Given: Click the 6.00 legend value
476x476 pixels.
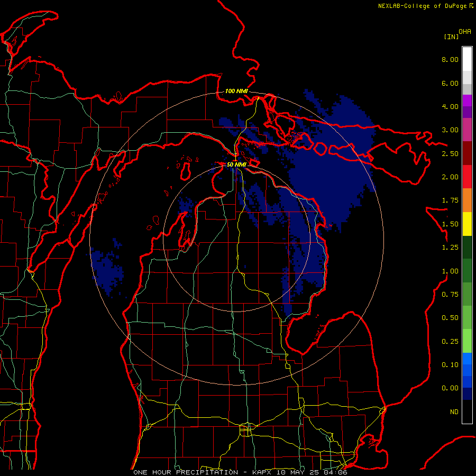Looking at the screenshot, I should pos(450,83).
